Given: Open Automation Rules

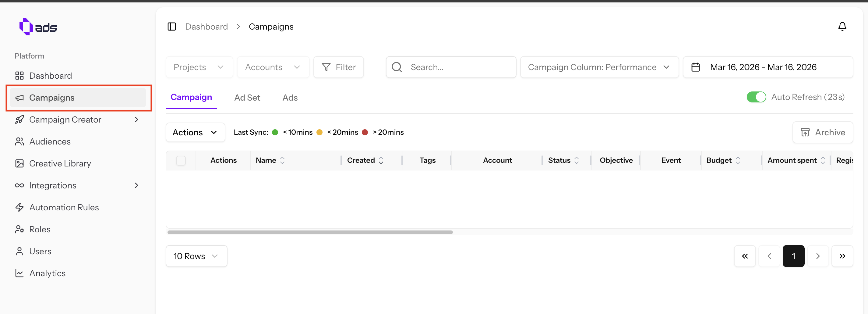Looking at the screenshot, I should point(64,207).
